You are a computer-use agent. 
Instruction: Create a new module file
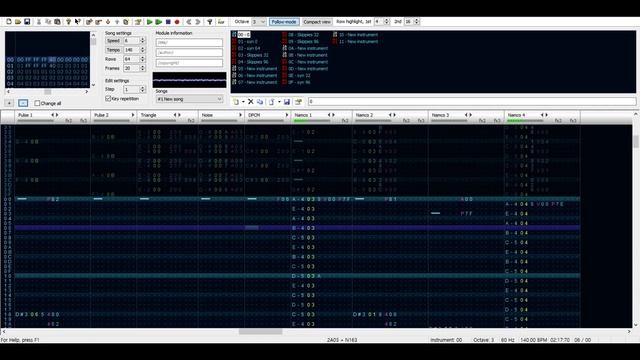click(9, 22)
